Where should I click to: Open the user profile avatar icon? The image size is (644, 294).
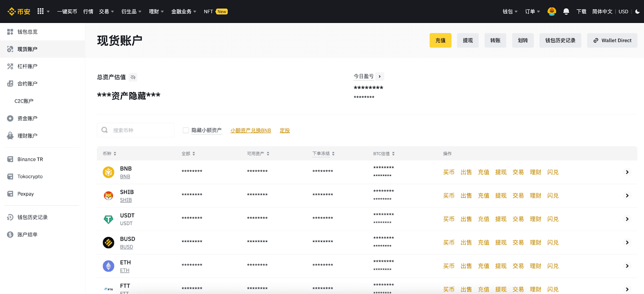(x=552, y=11)
